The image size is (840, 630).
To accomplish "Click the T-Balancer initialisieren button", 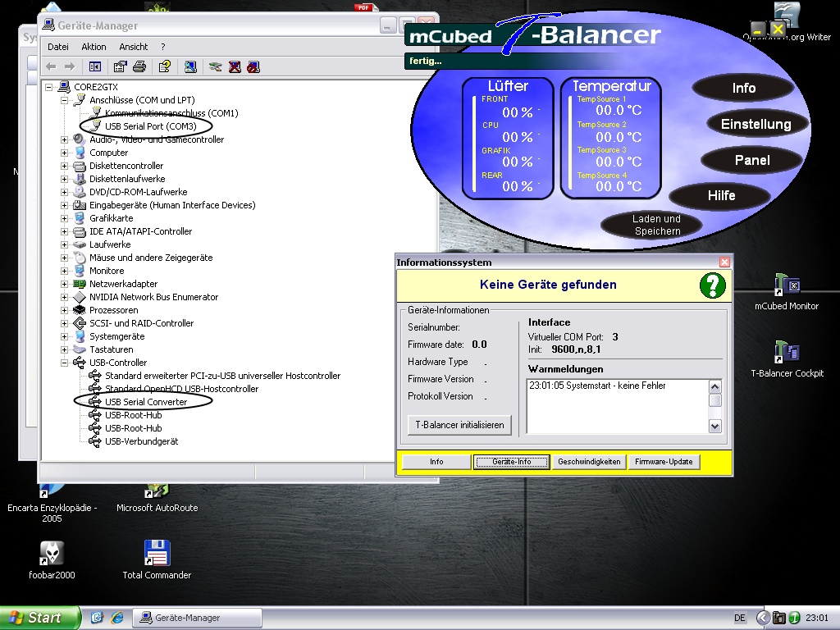I will (x=459, y=425).
